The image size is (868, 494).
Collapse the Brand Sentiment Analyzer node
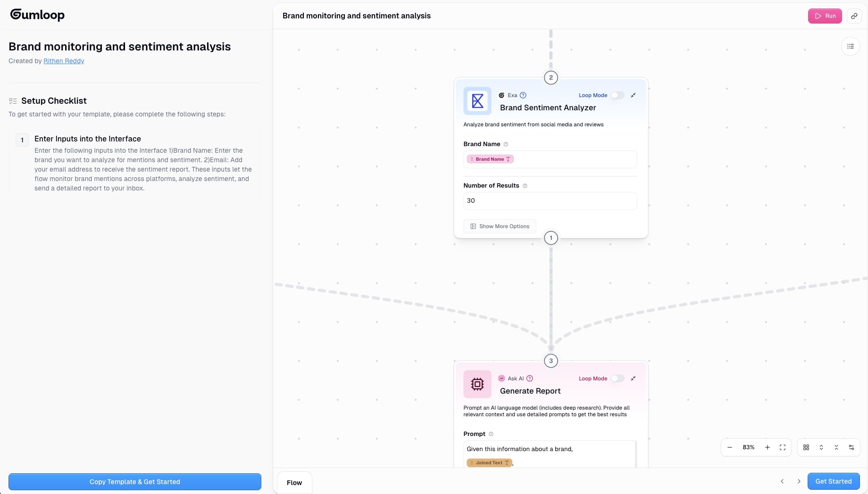(633, 95)
